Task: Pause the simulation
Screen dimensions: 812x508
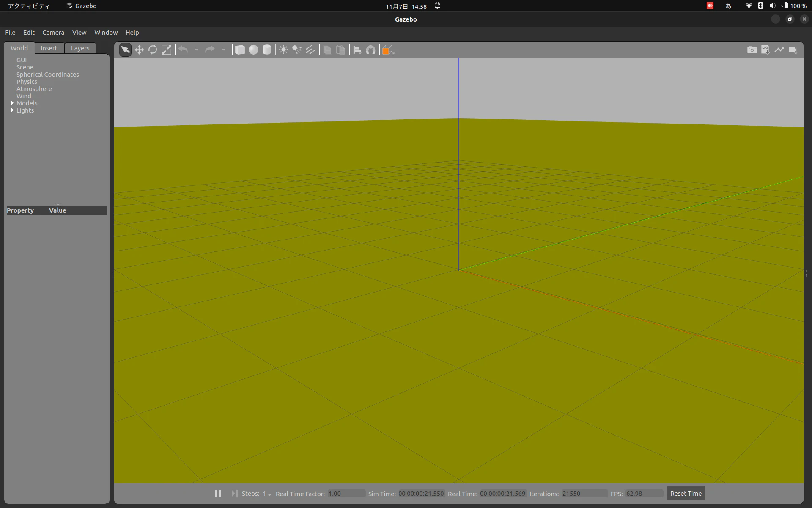Action: click(218, 493)
